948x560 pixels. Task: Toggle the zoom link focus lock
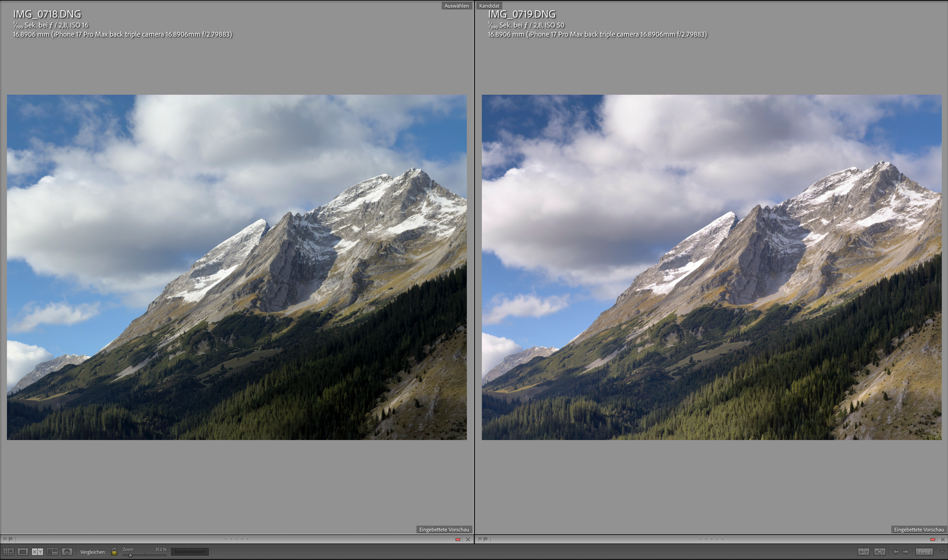pyautogui.click(x=114, y=552)
